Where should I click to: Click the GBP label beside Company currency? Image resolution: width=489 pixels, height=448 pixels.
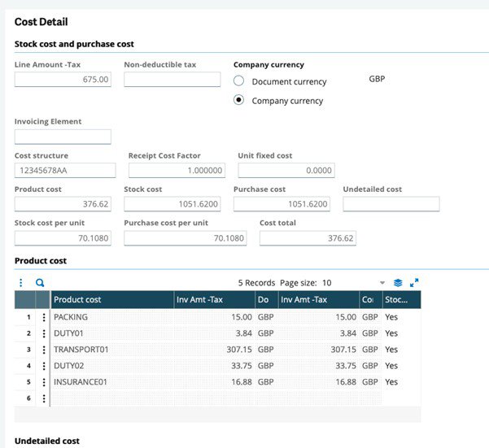(377, 79)
